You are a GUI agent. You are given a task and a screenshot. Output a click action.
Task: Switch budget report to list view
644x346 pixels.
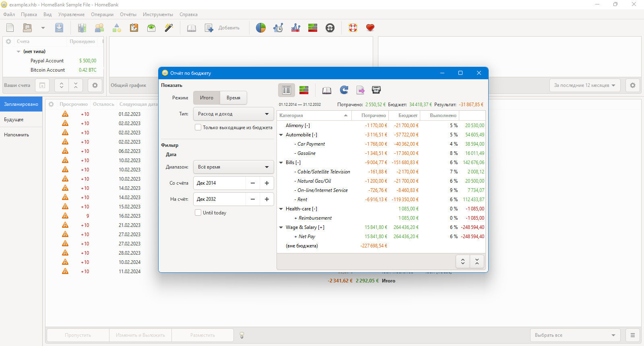(x=287, y=90)
